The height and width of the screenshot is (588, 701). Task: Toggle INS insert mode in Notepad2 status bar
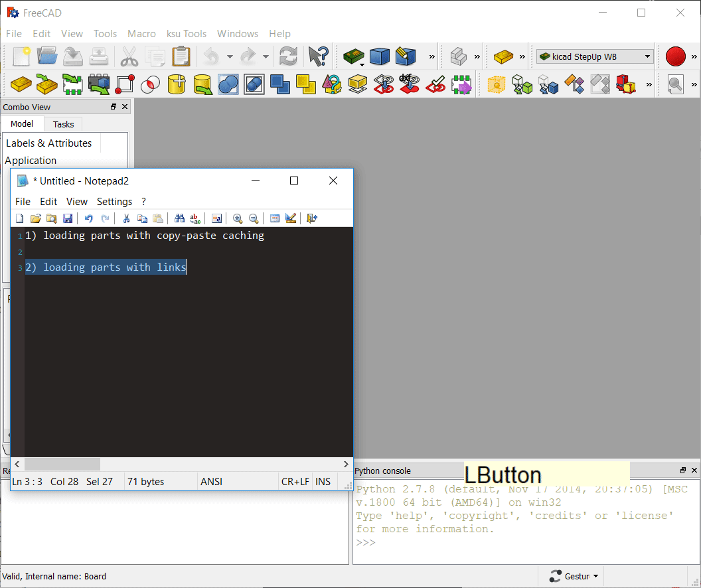(x=323, y=482)
